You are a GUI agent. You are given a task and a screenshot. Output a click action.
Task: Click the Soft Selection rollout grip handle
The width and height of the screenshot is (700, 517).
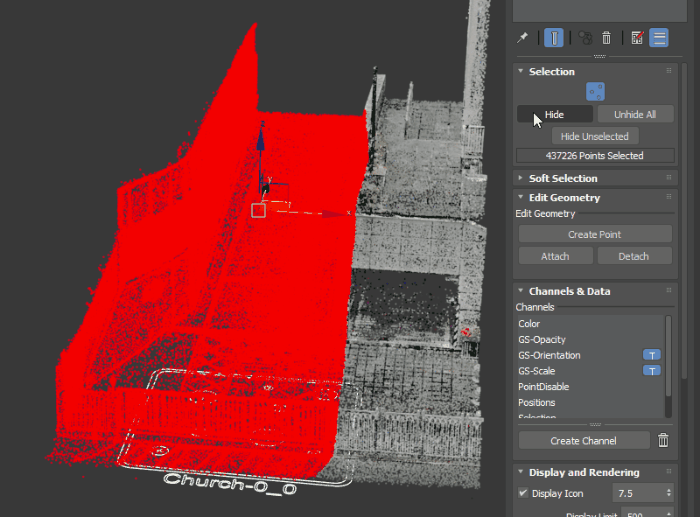(x=669, y=178)
